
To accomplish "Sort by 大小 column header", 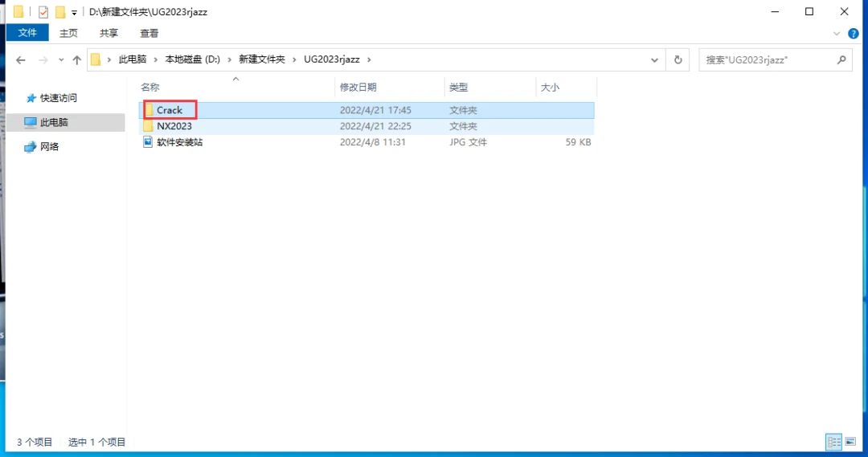I will pos(550,88).
